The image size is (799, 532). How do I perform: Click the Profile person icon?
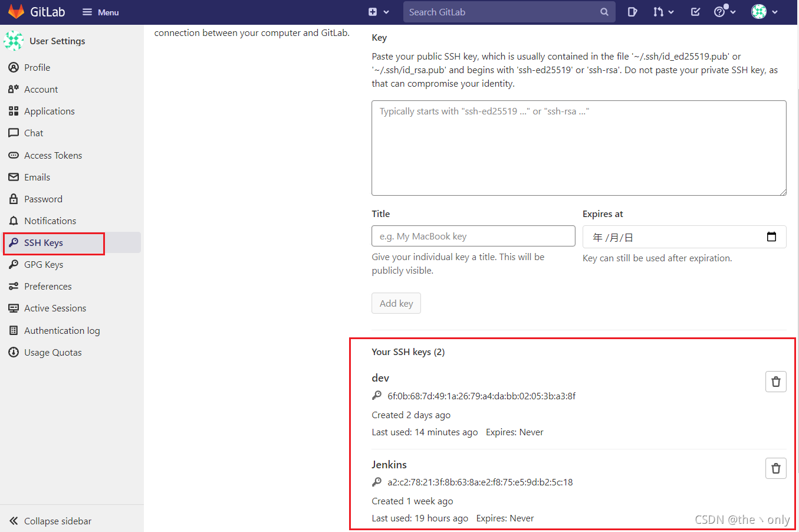click(14, 67)
